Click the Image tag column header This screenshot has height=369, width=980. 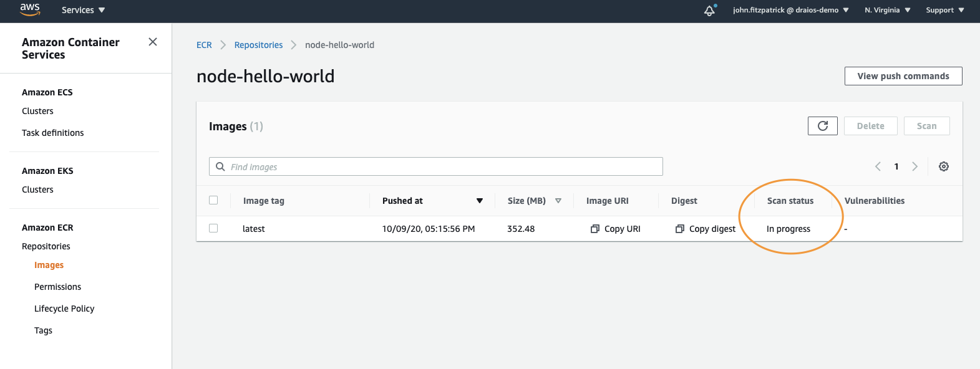pos(264,201)
